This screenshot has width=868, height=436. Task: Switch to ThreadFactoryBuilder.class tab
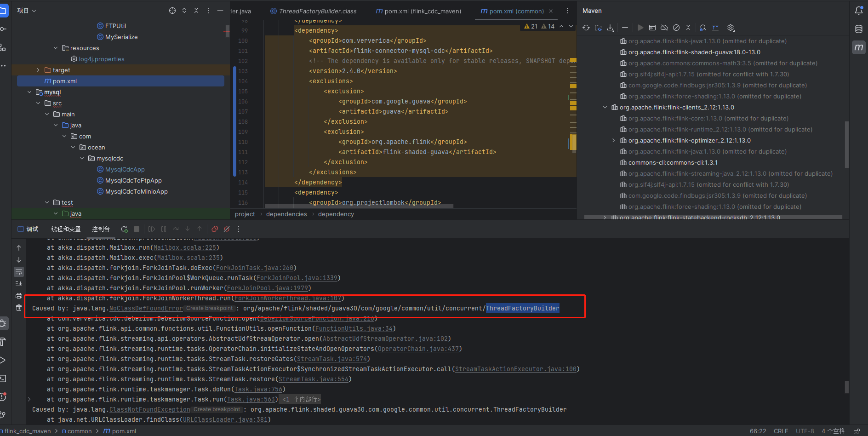pyautogui.click(x=313, y=11)
